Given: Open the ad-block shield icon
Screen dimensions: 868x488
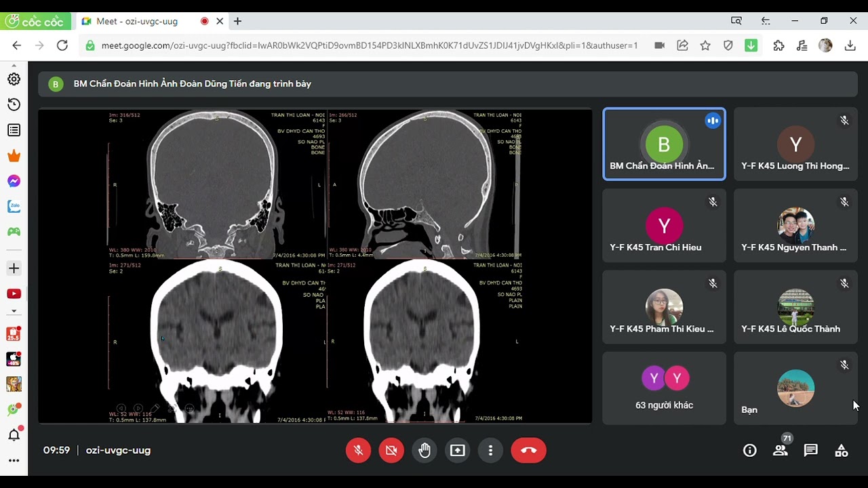Looking at the screenshot, I should [728, 45].
